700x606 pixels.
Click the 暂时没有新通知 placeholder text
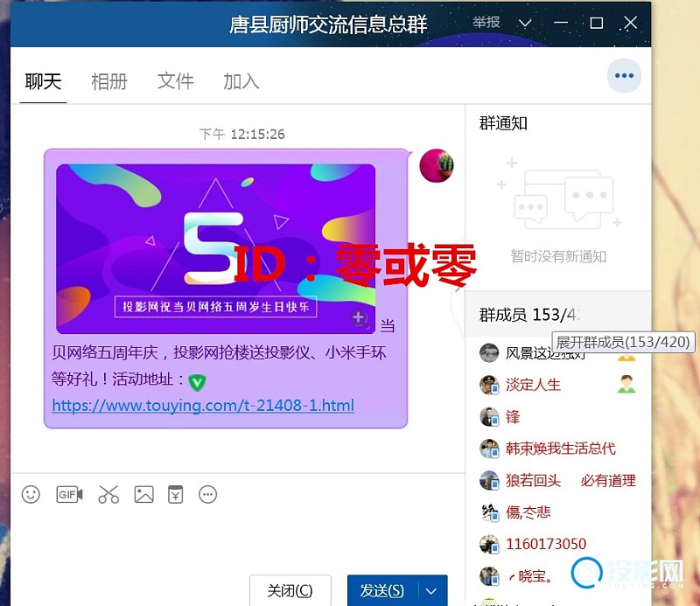[x=558, y=256]
